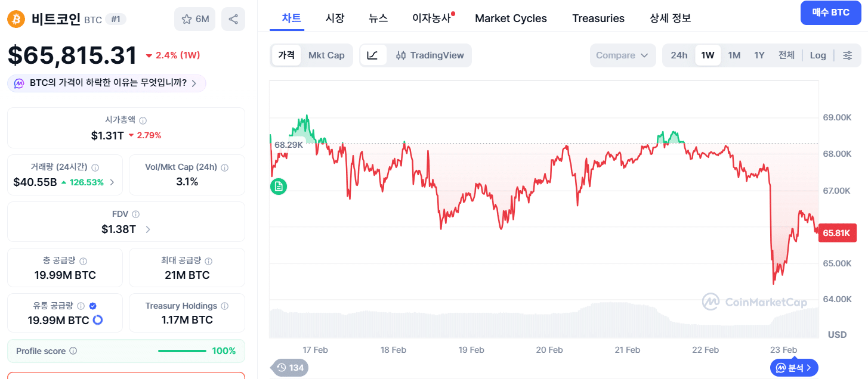Open the 시가총액 info tooltip icon
Image resolution: width=868 pixels, height=379 pixels.
142,120
